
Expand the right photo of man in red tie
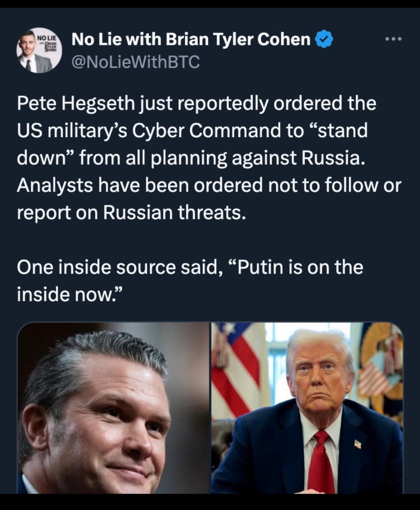[307, 408]
